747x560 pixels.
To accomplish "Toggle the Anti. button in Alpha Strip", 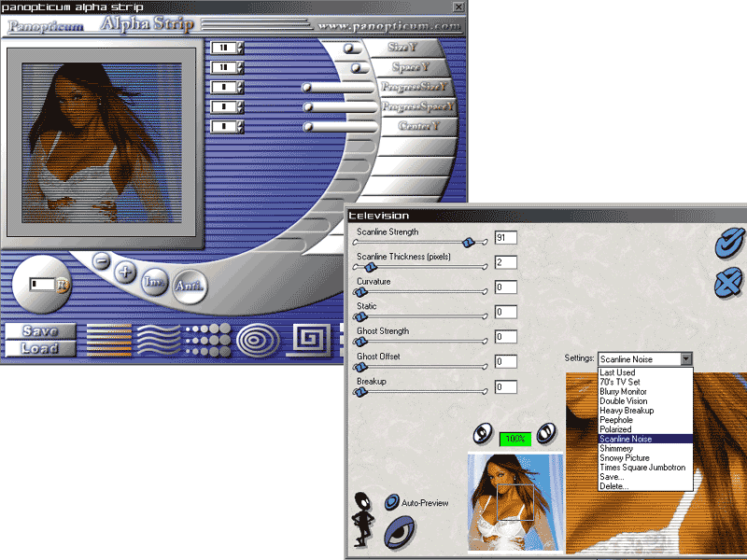I will click(x=190, y=285).
